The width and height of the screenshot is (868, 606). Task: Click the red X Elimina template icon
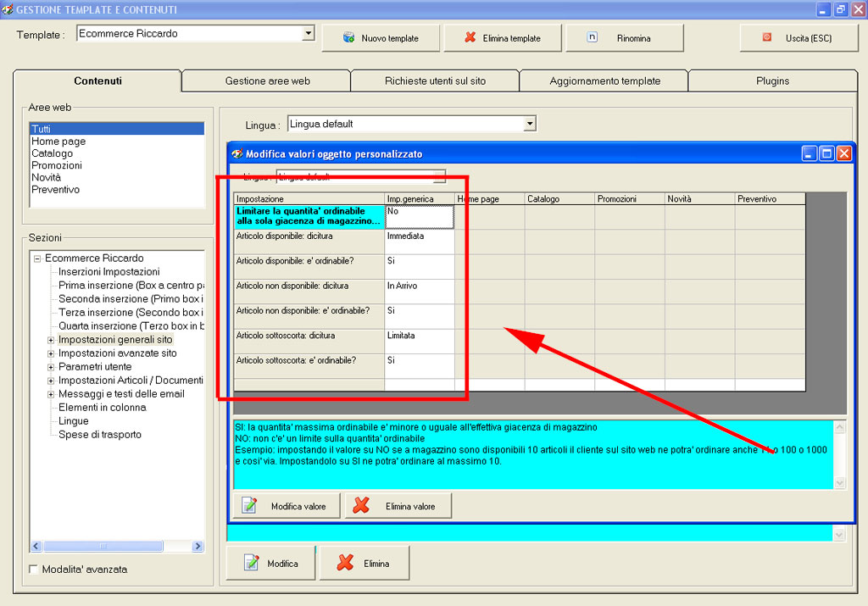coord(470,37)
